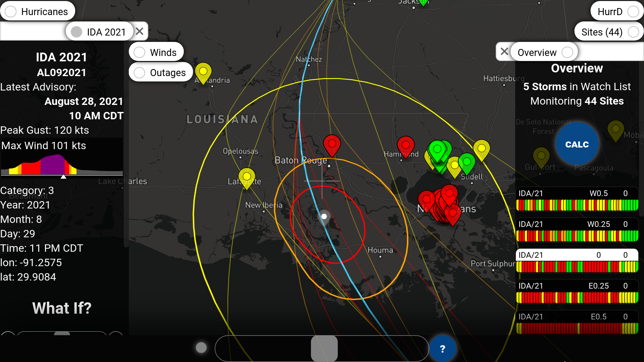Click the Houma city label on the map
Image resolution: width=644 pixels, height=362 pixels.
point(380,250)
